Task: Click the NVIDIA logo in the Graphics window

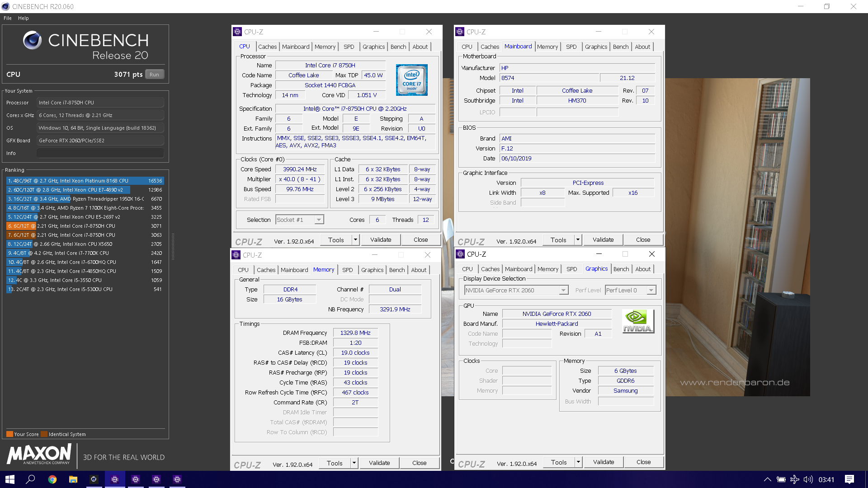Action: (x=637, y=321)
